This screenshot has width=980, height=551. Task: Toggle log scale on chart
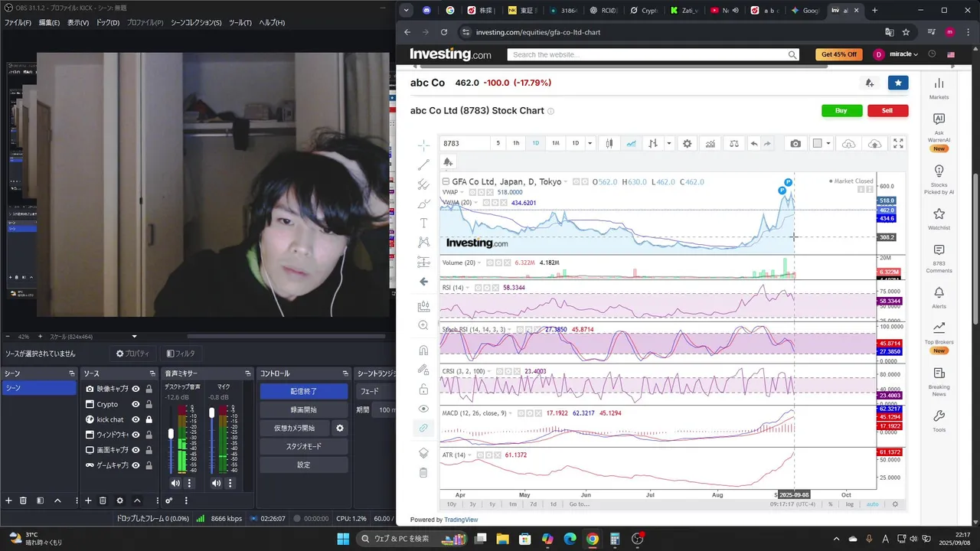(850, 504)
